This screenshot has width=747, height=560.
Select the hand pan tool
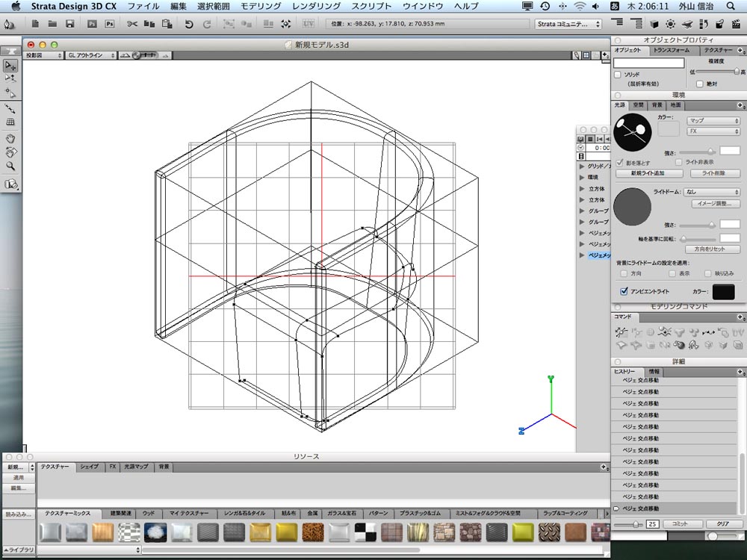(x=10, y=139)
